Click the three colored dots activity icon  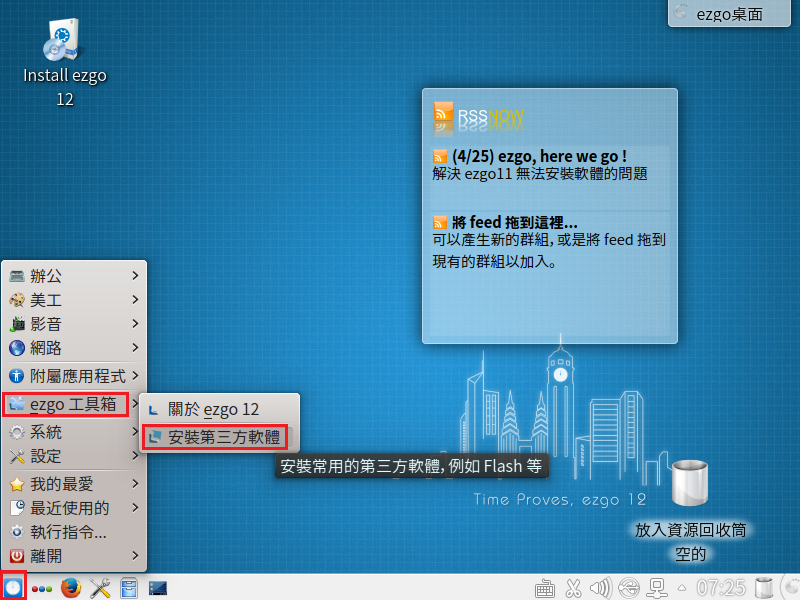pyautogui.click(x=42, y=589)
